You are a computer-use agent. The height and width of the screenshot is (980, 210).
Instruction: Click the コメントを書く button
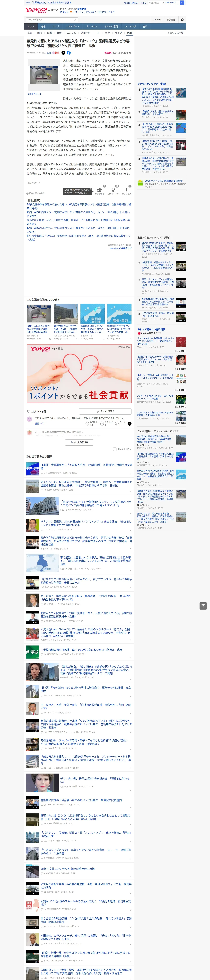[105, 411]
